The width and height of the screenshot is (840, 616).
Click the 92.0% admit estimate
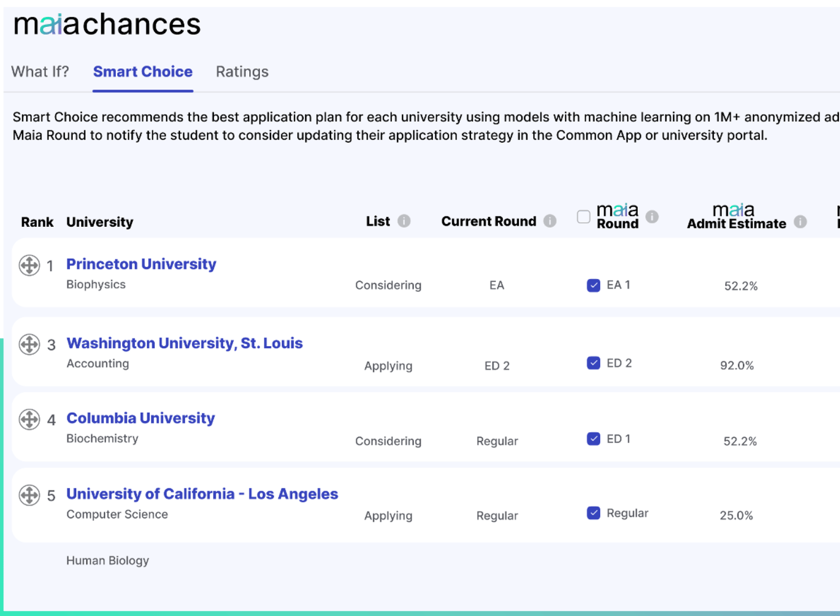(737, 366)
